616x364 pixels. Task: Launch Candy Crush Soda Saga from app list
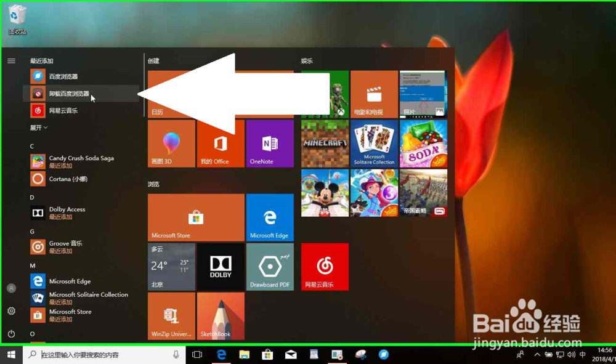81,161
